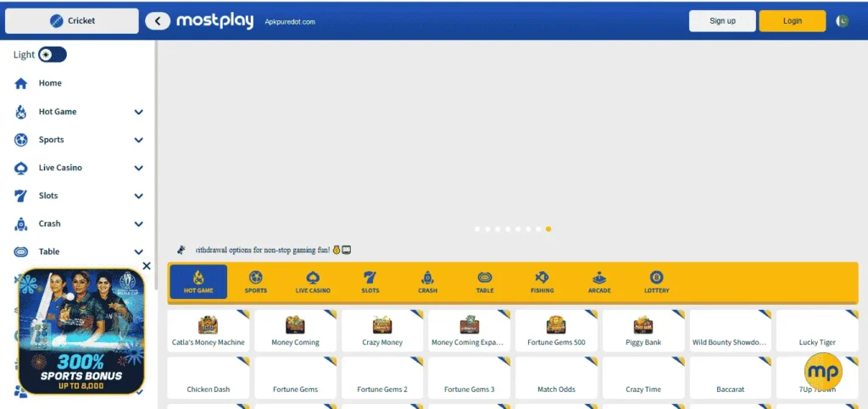This screenshot has width=868, height=409.
Task: Click the Crash rocket icon in category bar
Action: pyautogui.click(x=427, y=278)
